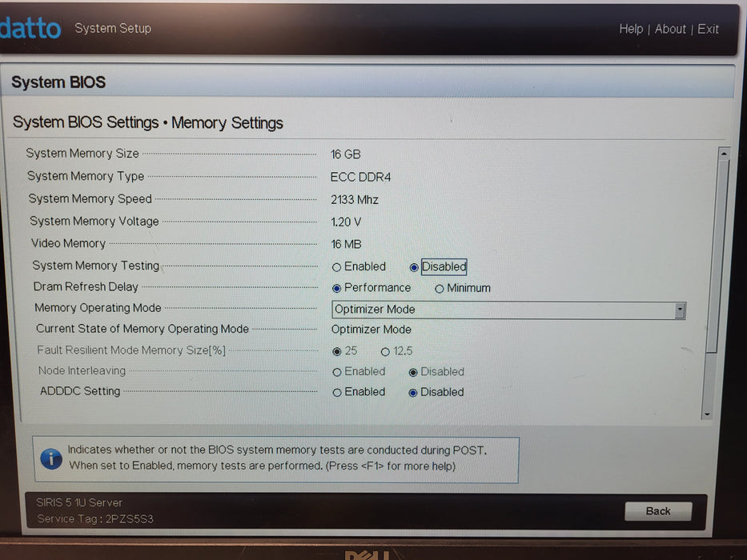Open the About link in the header

670,29
